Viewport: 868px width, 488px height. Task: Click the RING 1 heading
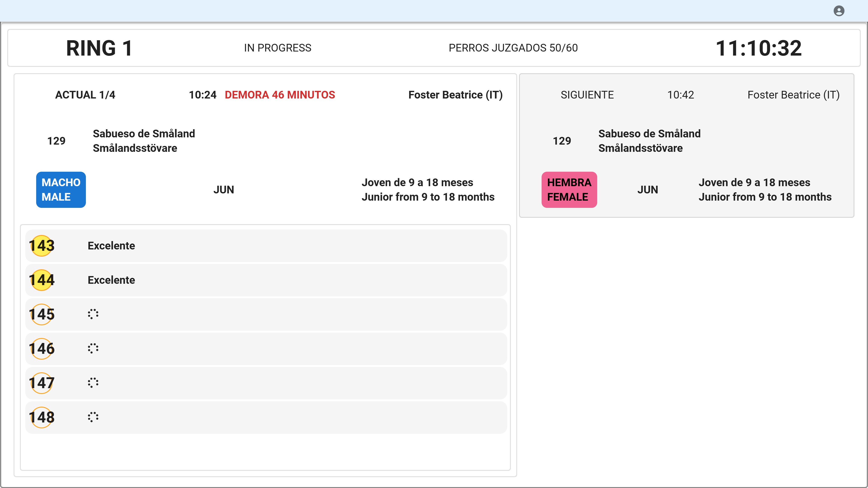[x=99, y=48]
